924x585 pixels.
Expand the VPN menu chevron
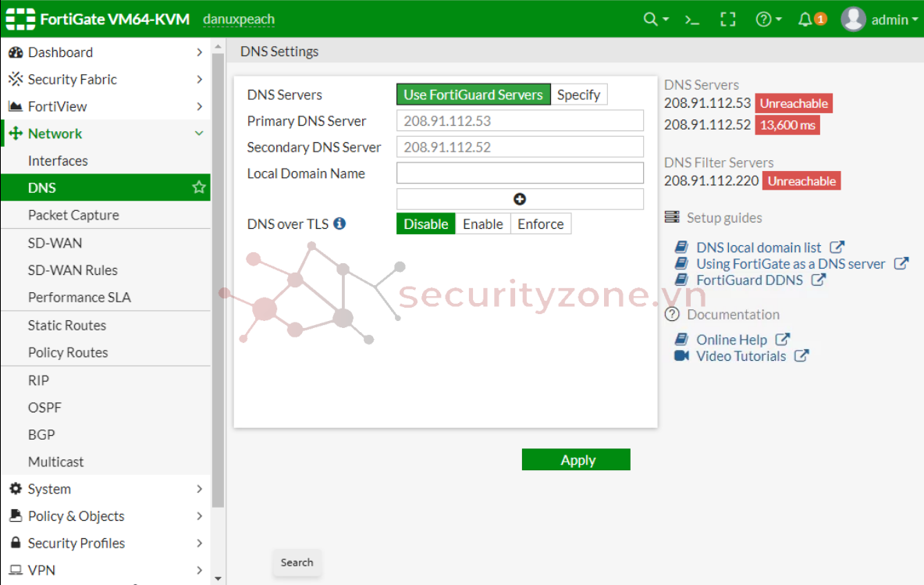click(199, 570)
